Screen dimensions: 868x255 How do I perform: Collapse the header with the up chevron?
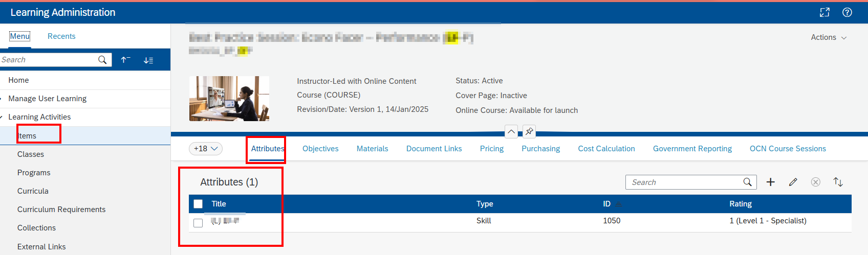tap(511, 132)
